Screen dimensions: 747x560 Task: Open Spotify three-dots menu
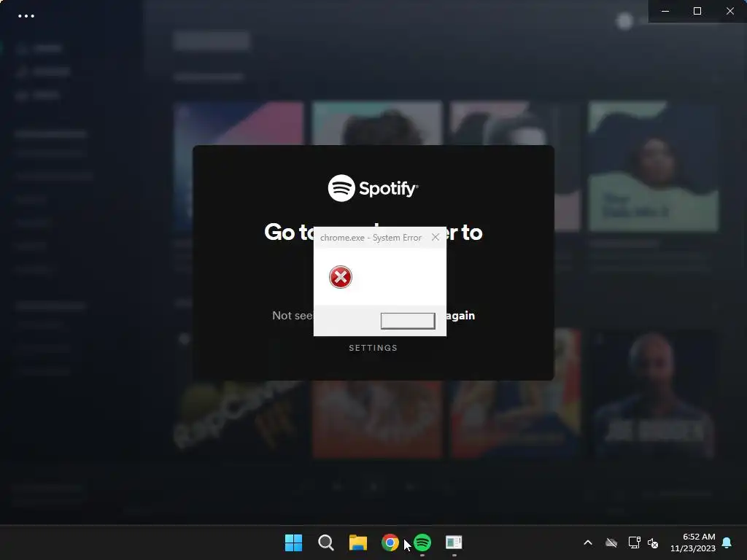tap(26, 16)
